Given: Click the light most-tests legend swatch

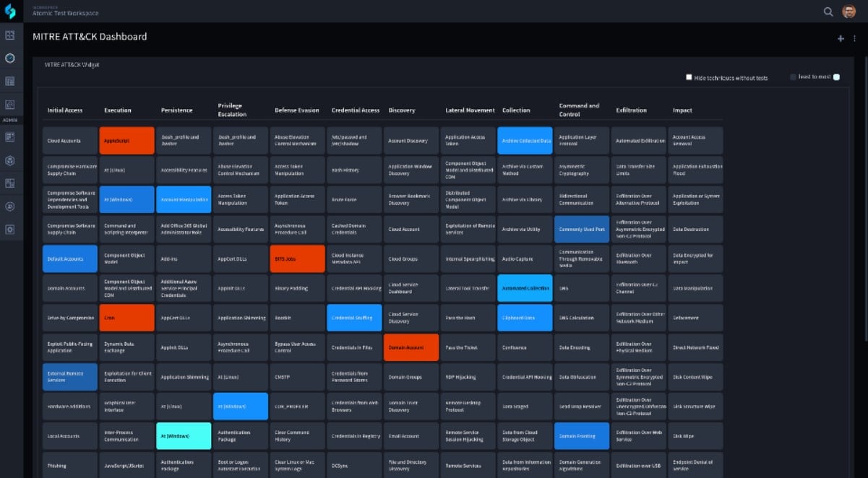Looking at the screenshot, I should 836,77.
